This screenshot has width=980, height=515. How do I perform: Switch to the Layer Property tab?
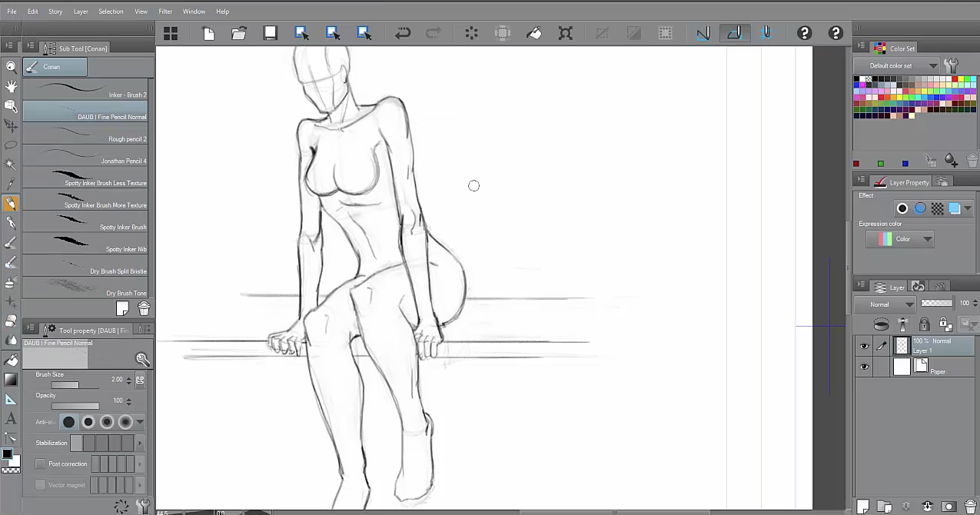point(902,182)
